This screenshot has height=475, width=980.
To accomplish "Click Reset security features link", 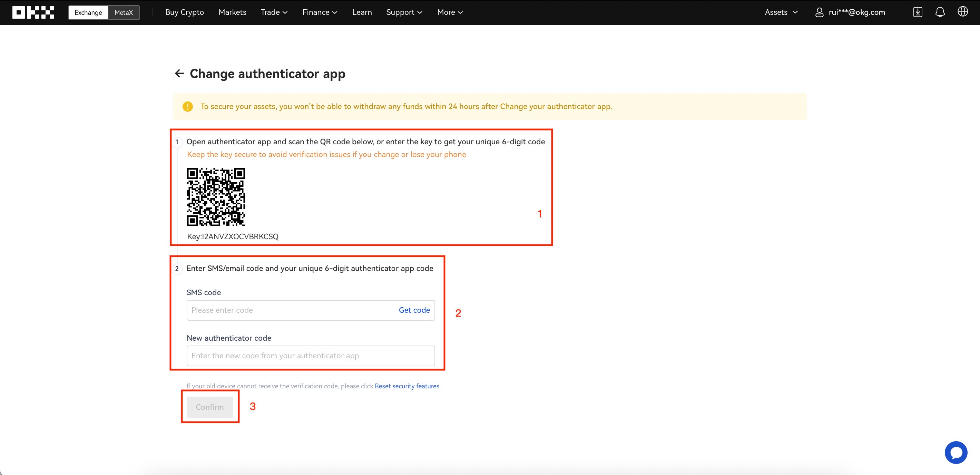I will pyautogui.click(x=407, y=386).
